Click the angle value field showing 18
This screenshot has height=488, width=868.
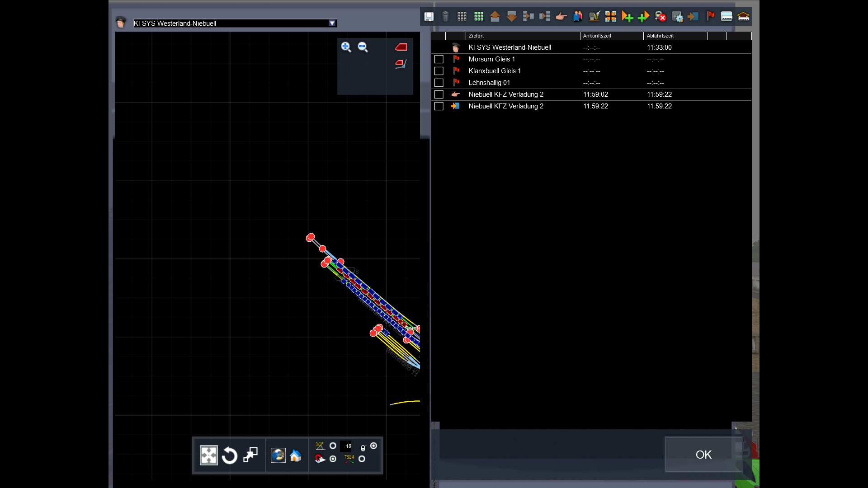click(x=348, y=446)
